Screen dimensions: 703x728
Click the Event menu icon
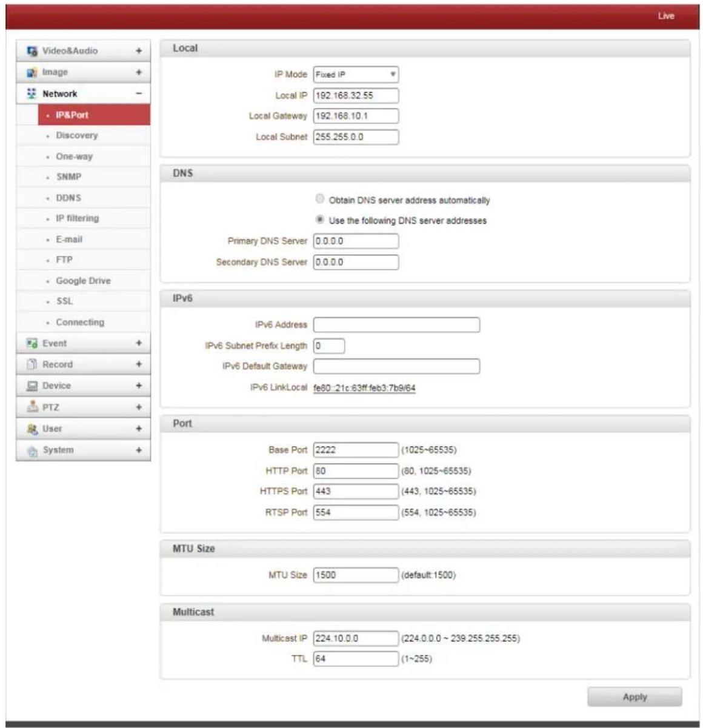pyautogui.click(x=32, y=343)
